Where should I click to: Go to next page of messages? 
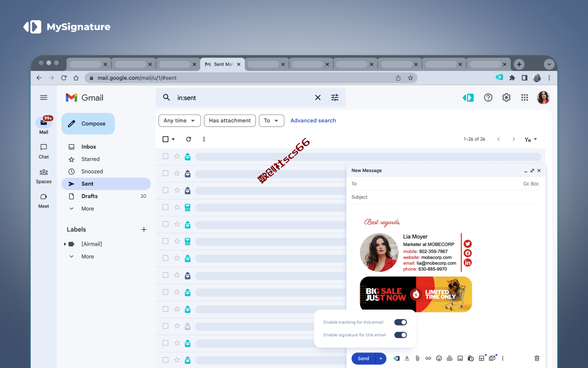click(x=514, y=139)
